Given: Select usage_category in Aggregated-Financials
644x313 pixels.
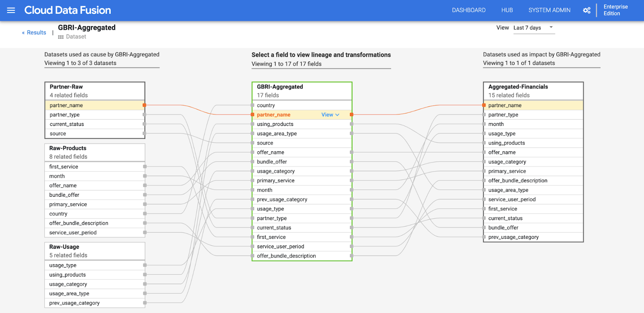Looking at the screenshot, I should pos(533,162).
